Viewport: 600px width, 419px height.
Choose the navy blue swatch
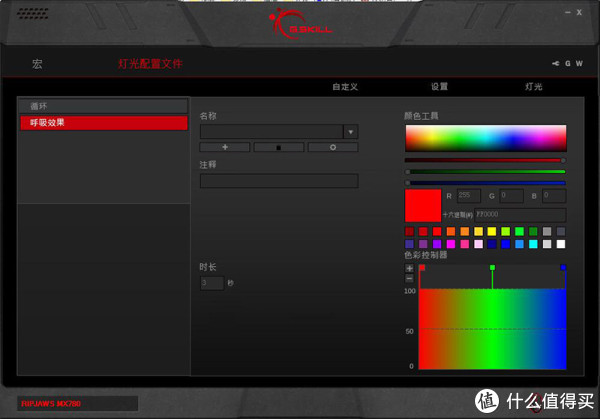tap(492, 244)
